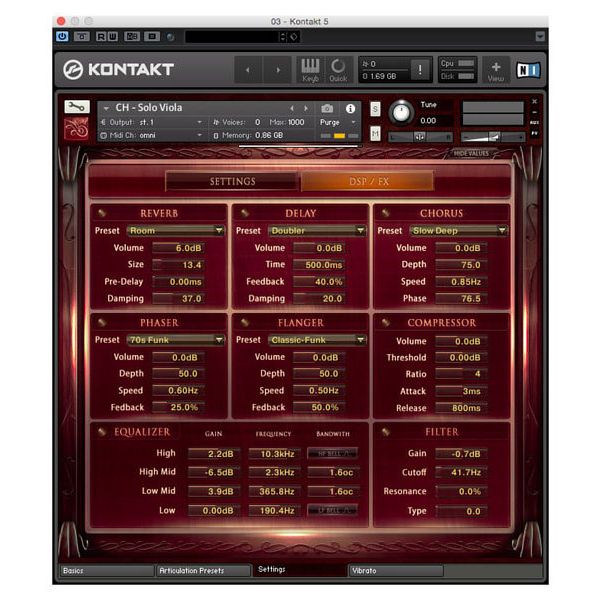The height and width of the screenshot is (600, 600).
Task: Open the Quick load browser
Action: click(x=338, y=70)
